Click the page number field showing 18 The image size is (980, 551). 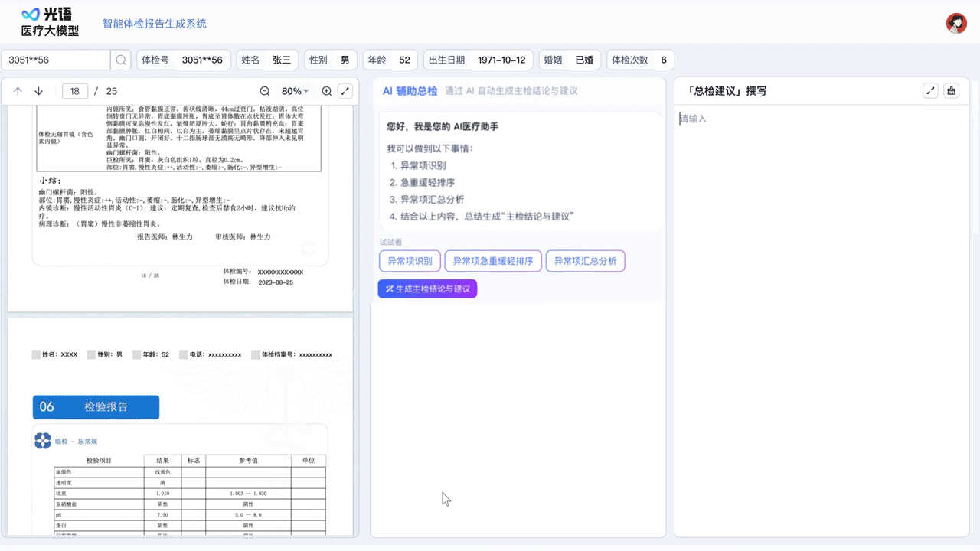pyautogui.click(x=75, y=91)
